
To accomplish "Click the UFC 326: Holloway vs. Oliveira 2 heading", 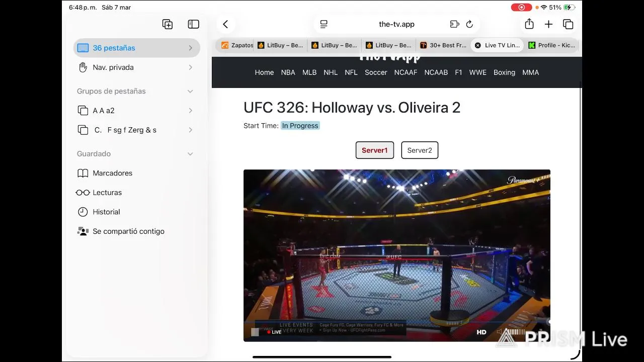I will (352, 108).
